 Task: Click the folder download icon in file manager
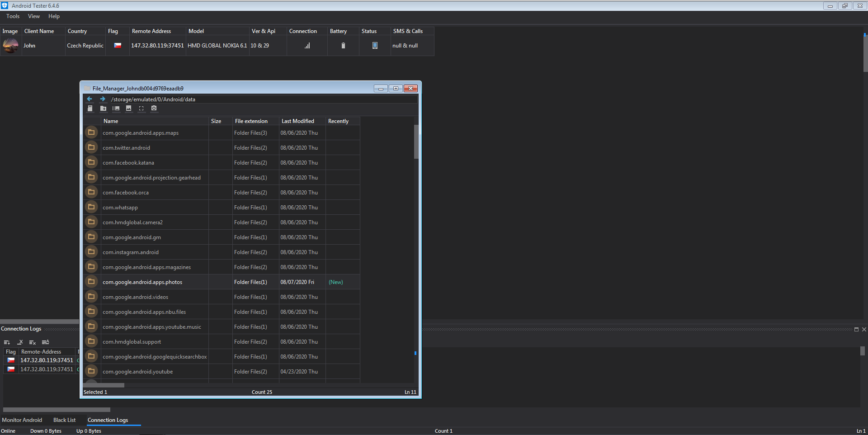pyautogui.click(x=103, y=109)
